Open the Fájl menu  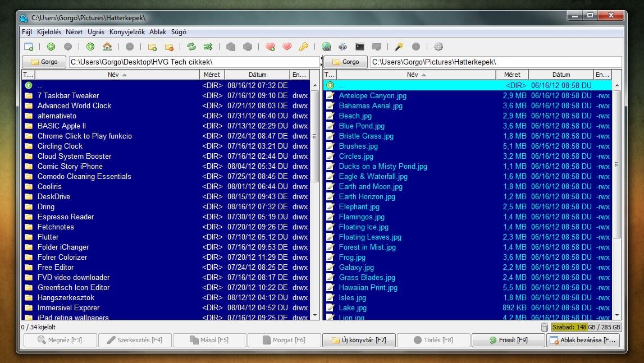tap(27, 31)
